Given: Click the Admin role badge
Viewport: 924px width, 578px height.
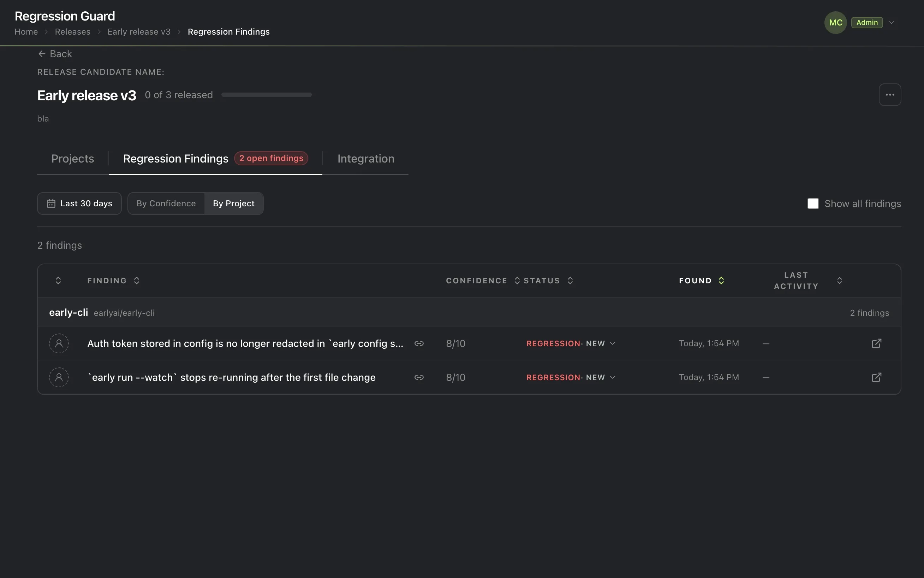Looking at the screenshot, I should (867, 23).
